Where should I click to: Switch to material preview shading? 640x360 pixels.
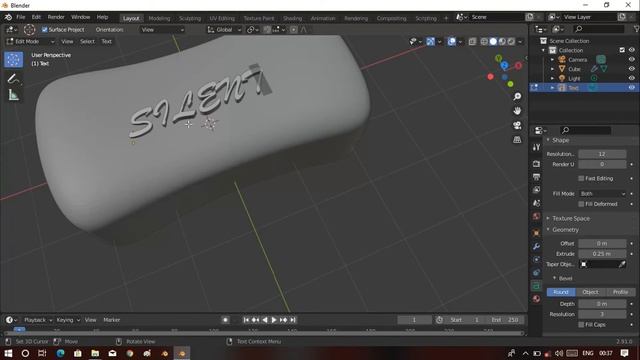502,41
